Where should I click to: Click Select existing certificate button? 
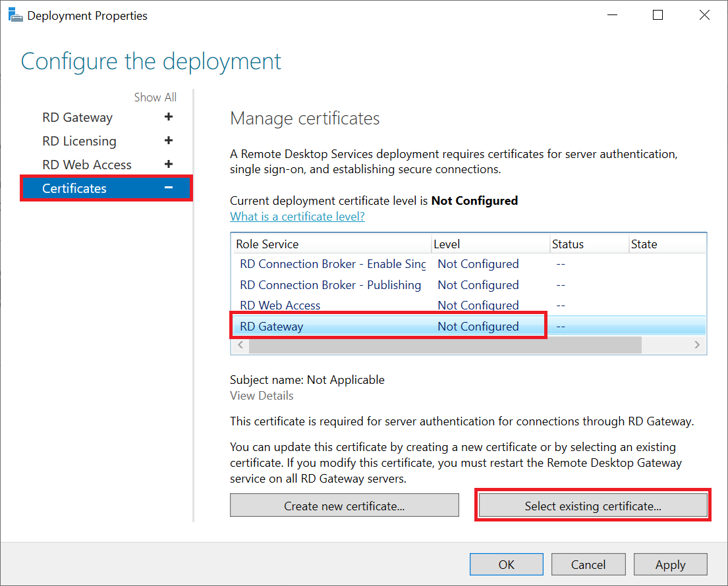[593, 505]
